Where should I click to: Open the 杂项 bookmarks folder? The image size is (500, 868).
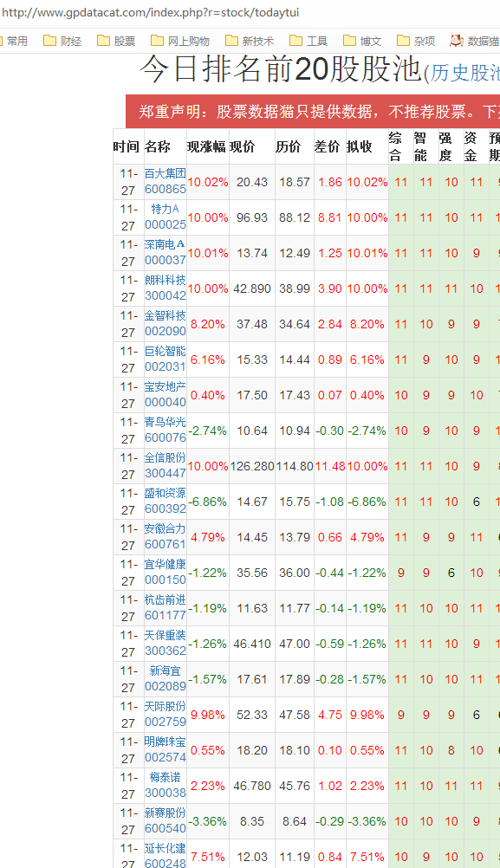click(416, 41)
